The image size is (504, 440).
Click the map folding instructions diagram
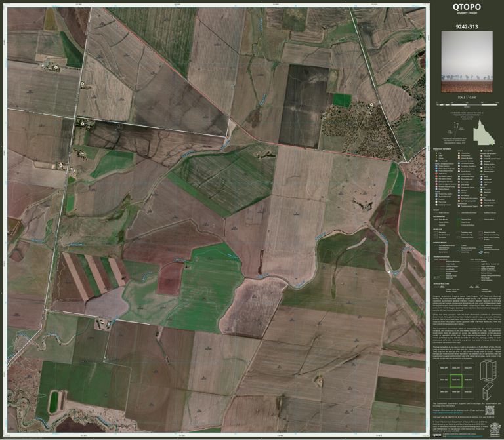pos(488,370)
